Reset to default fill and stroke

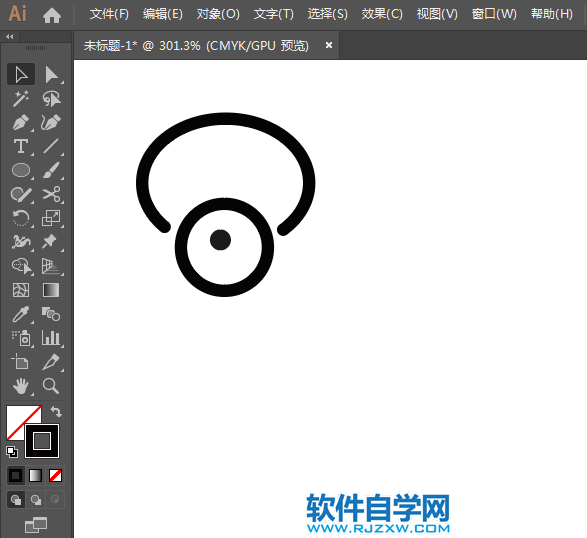pyautogui.click(x=12, y=452)
